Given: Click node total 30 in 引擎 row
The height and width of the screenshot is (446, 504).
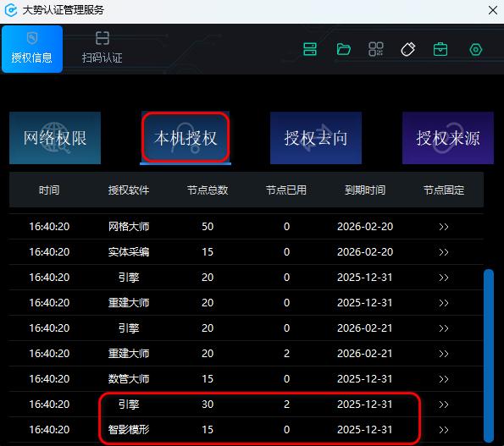Looking at the screenshot, I should click(208, 405).
